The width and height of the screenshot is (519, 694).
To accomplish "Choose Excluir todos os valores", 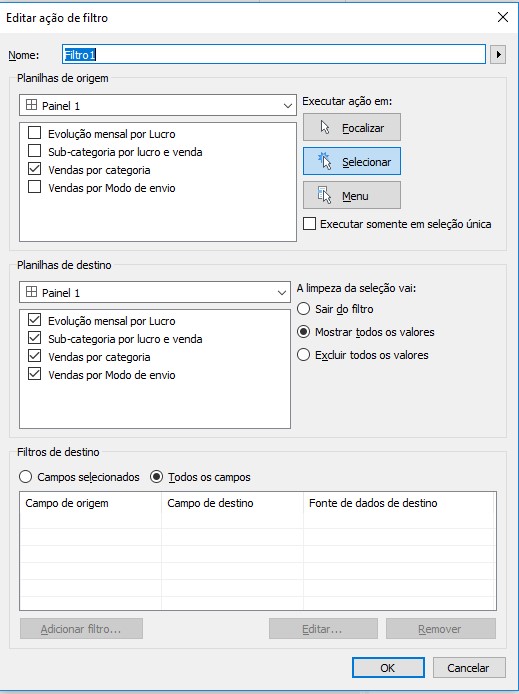I will 303,355.
